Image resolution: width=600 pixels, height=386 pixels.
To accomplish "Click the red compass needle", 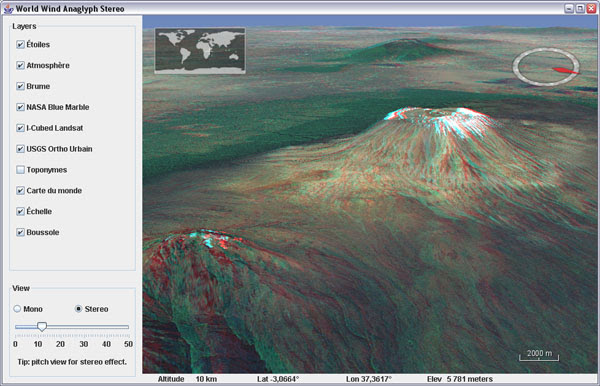I will tap(566, 70).
